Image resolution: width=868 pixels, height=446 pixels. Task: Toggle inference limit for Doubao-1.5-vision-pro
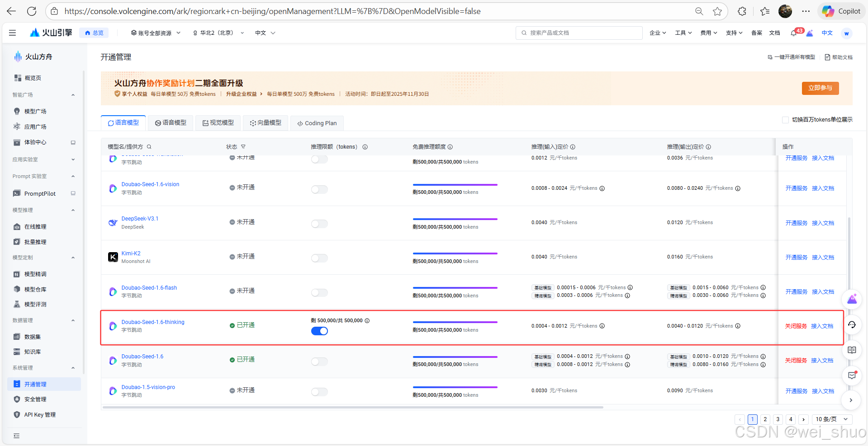319,392
